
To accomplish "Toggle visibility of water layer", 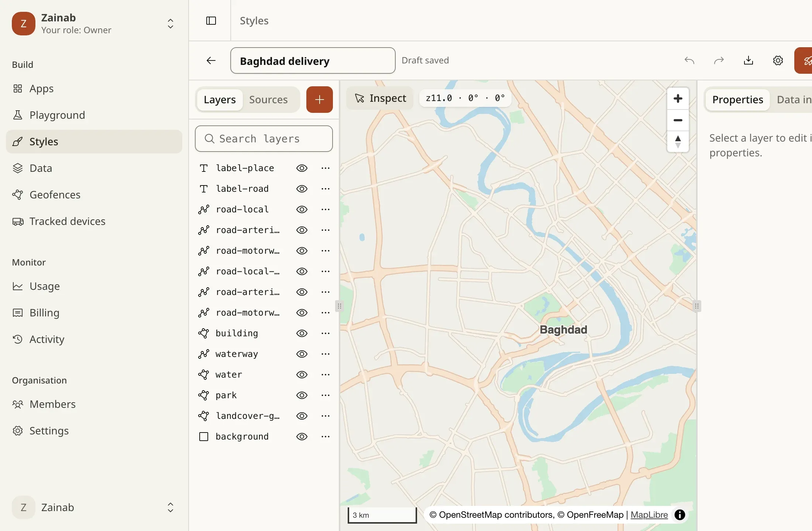I will pyautogui.click(x=302, y=375).
